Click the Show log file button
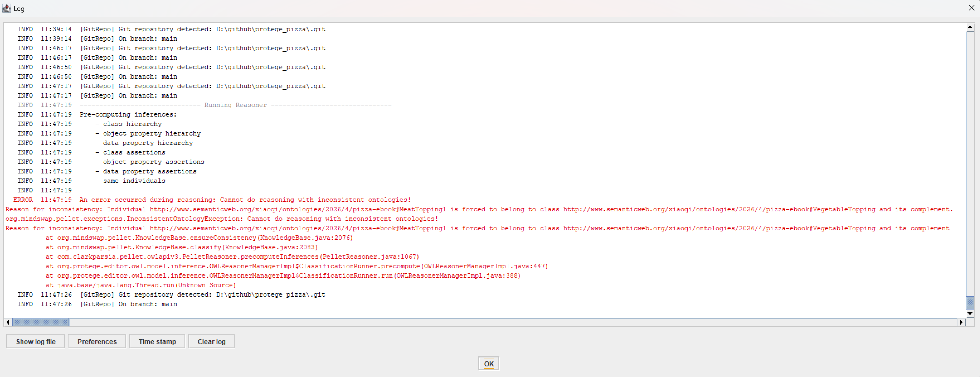Viewport: 980px width, 377px height. click(35, 341)
